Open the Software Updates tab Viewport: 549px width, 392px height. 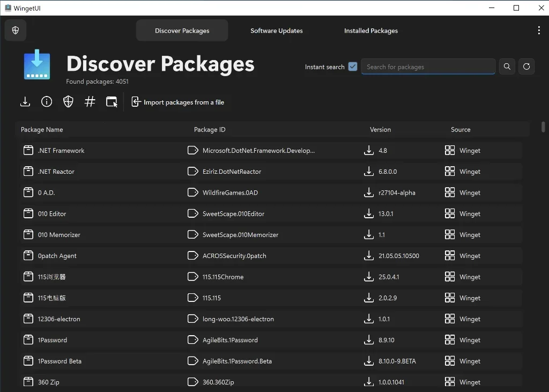coord(277,31)
